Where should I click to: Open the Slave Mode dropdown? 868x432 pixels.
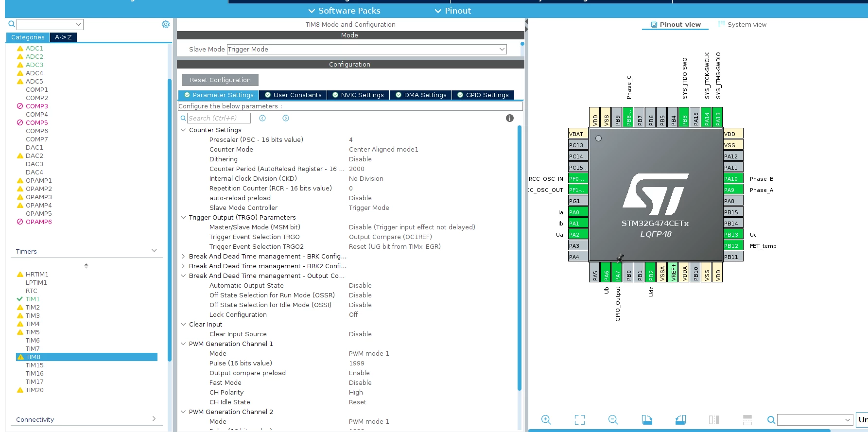pos(367,49)
